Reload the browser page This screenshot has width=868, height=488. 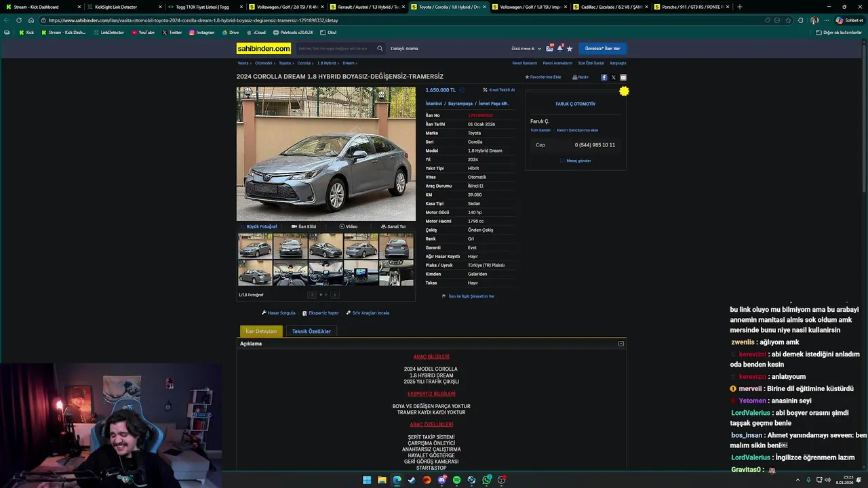point(19,20)
